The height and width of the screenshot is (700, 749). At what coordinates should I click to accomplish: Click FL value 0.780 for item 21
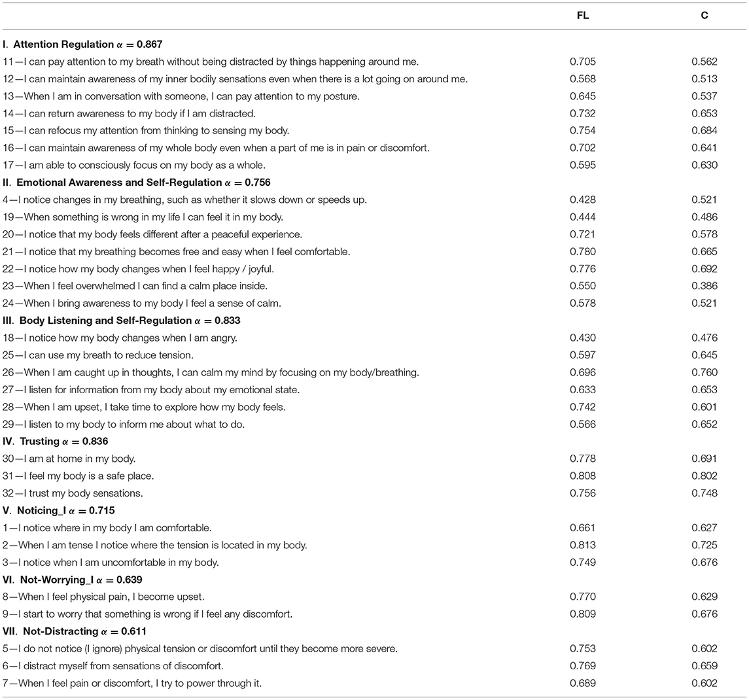click(583, 251)
